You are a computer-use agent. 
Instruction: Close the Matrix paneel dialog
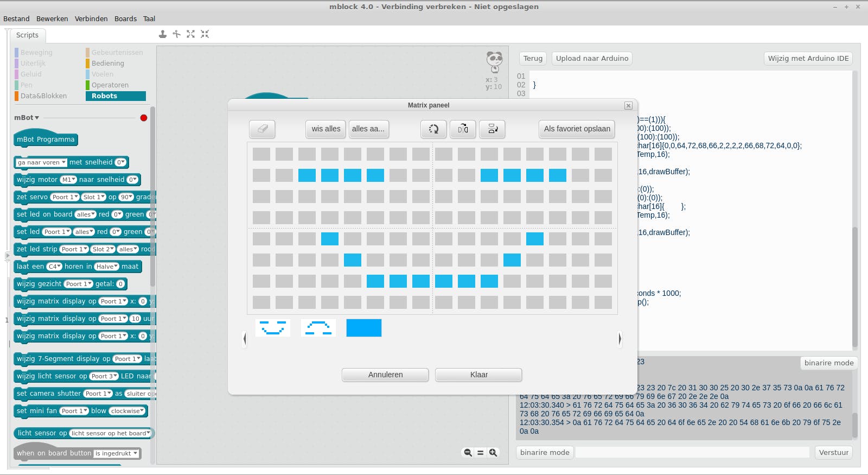click(x=628, y=105)
